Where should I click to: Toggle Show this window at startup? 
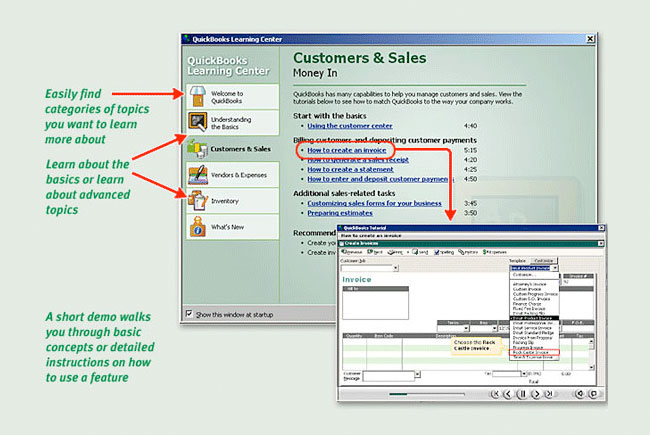point(189,314)
